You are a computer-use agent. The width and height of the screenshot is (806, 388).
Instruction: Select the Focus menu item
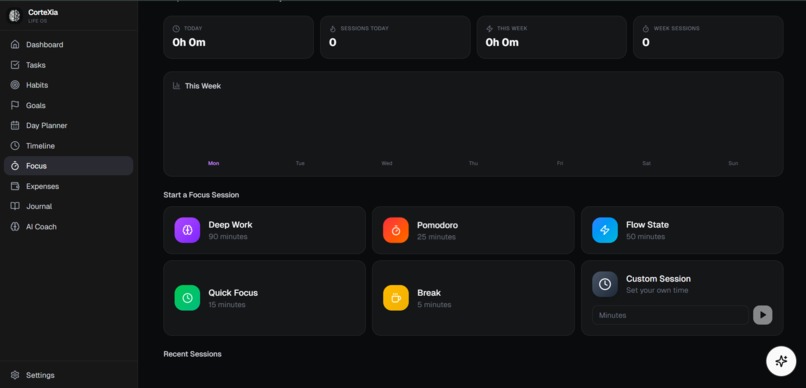(x=68, y=165)
